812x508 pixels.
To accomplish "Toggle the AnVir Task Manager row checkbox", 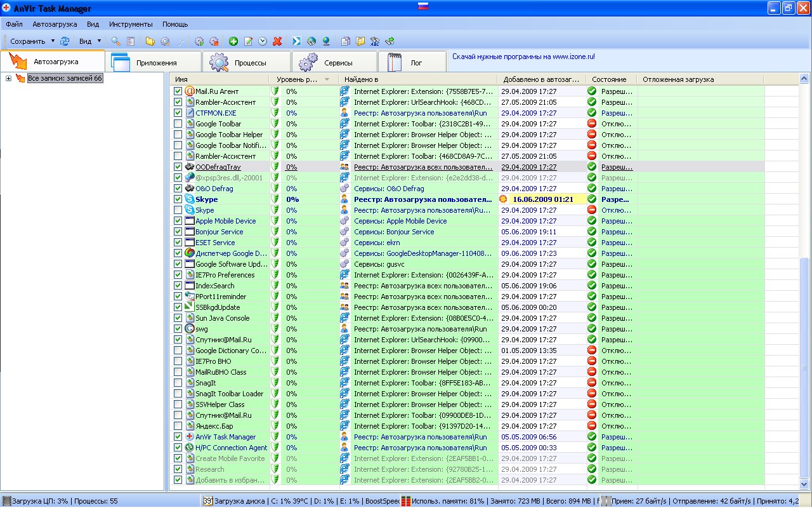I will click(x=178, y=437).
